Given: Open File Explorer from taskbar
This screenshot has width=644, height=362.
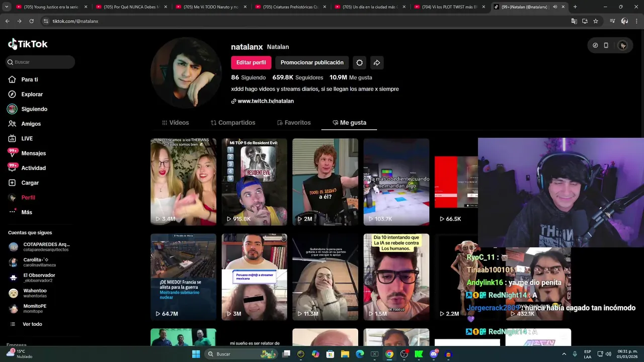Looking at the screenshot, I should (345, 354).
